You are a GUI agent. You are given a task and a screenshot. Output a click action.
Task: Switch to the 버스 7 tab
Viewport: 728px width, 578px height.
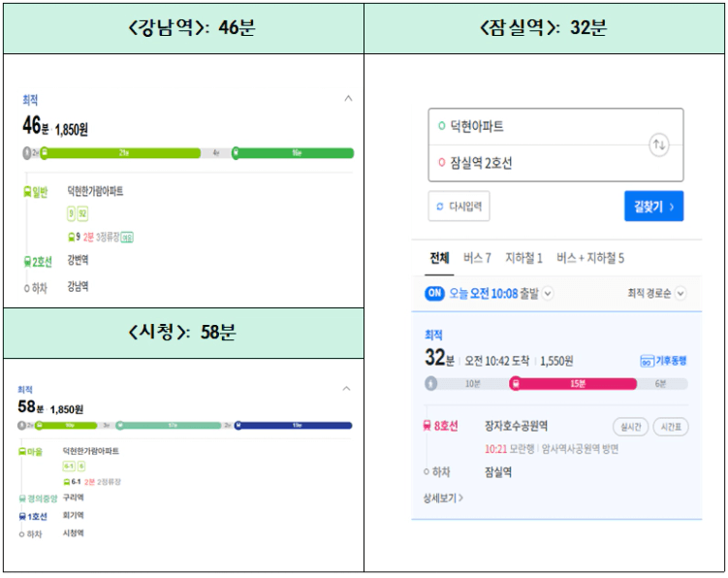477,258
